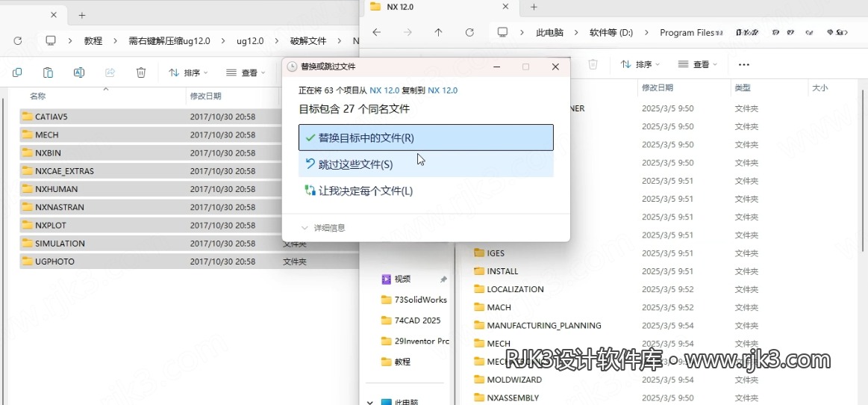Click the source NX 12.0 link in the dialog
The image size is (868, 405).
[384, 90]
